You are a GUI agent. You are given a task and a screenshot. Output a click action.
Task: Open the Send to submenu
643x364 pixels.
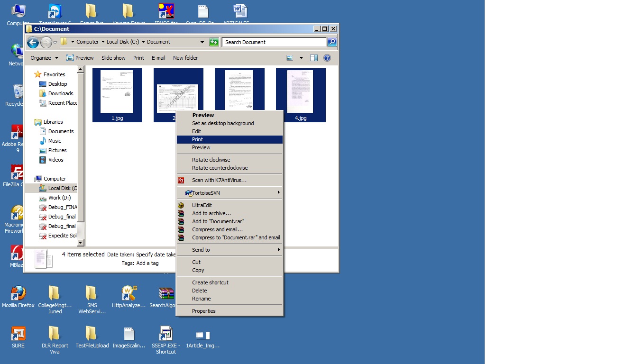coord(230,250)
